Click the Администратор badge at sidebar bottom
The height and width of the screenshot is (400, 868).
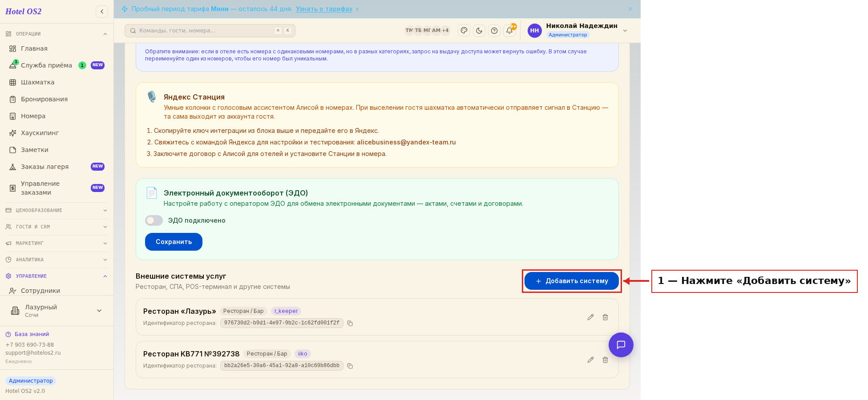(x=31, y=381)
